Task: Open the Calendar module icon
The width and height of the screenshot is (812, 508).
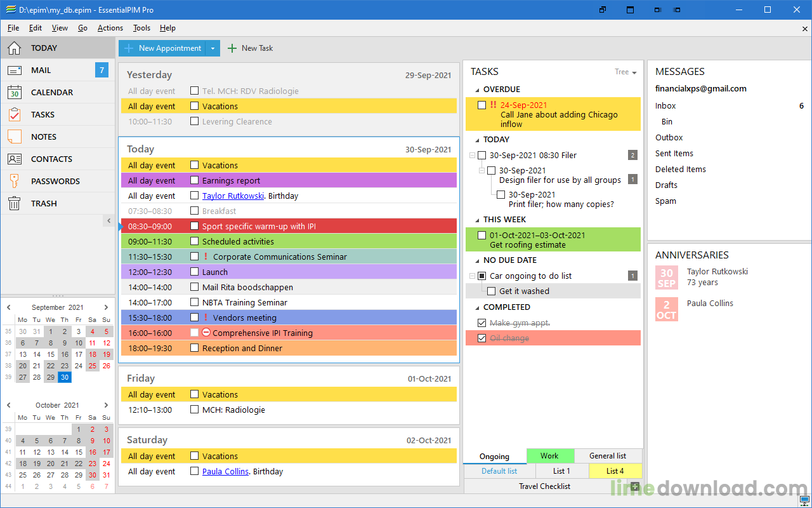Action: pyautogui.click(x=15, y=93)
